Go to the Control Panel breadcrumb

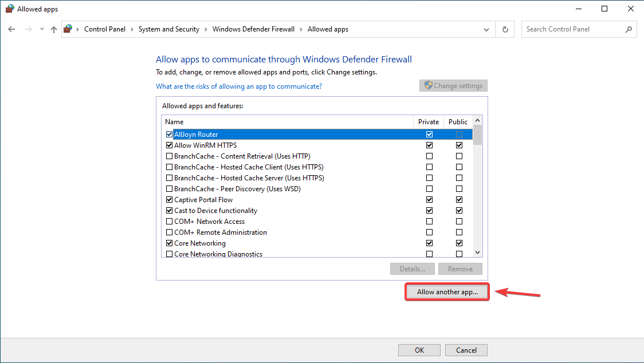105,29
